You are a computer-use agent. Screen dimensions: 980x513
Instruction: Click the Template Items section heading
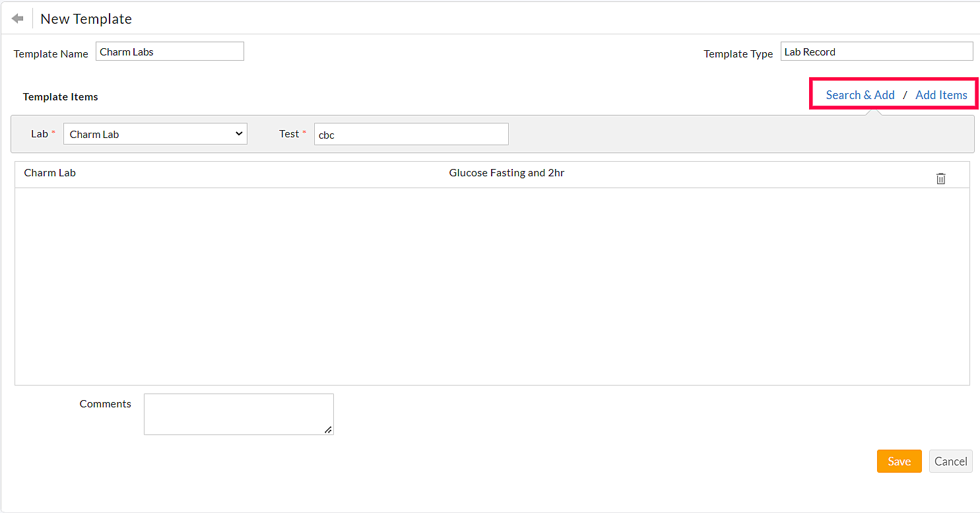click(60, 96)
